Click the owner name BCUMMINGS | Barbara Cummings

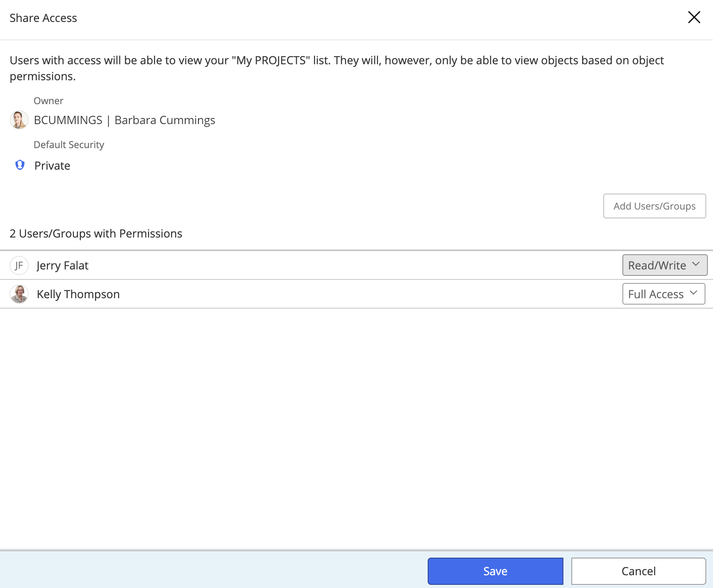pos(124,120)
